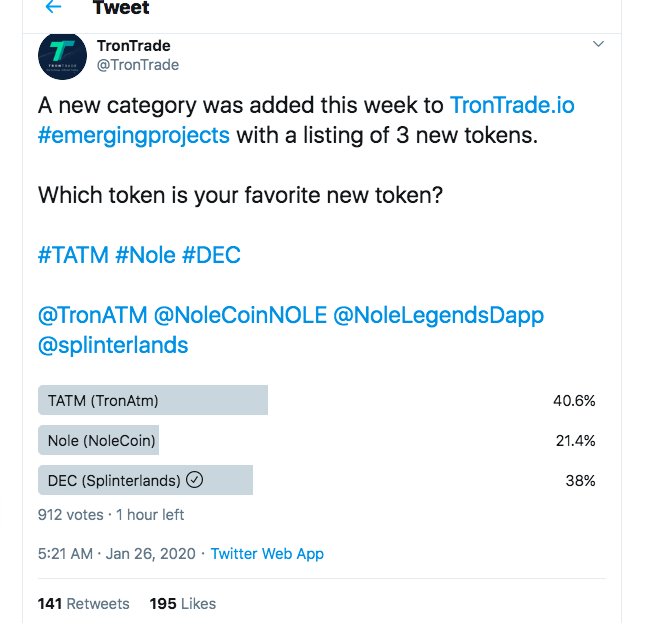Expand the tweet options chevron
The image size is (645, 623).
(x=599, y=44)
